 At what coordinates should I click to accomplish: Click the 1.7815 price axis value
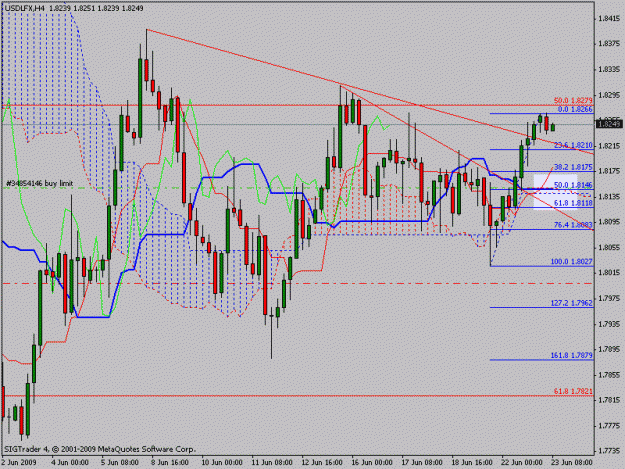(609, 400)
